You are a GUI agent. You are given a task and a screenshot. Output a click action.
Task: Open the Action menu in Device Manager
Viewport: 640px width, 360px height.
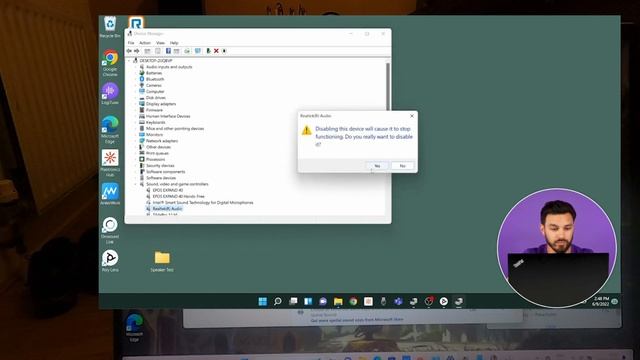pos(145,43)
